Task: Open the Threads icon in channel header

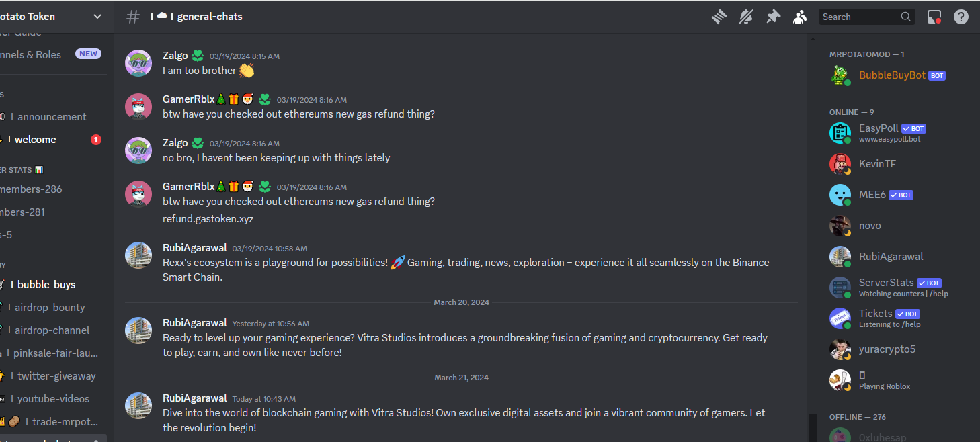Action: click(x=719, y=17)
